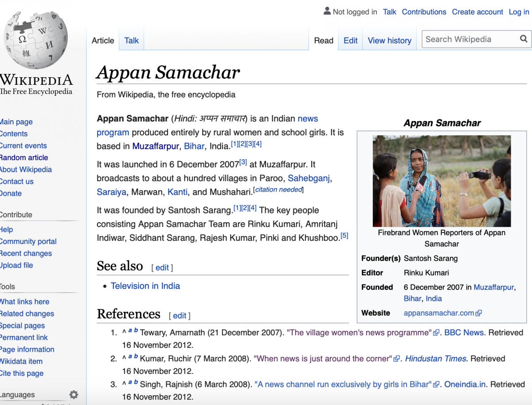
Task: Click external link icon after BBC reference title
Action: pyautogui.click(x=436, y=333)
